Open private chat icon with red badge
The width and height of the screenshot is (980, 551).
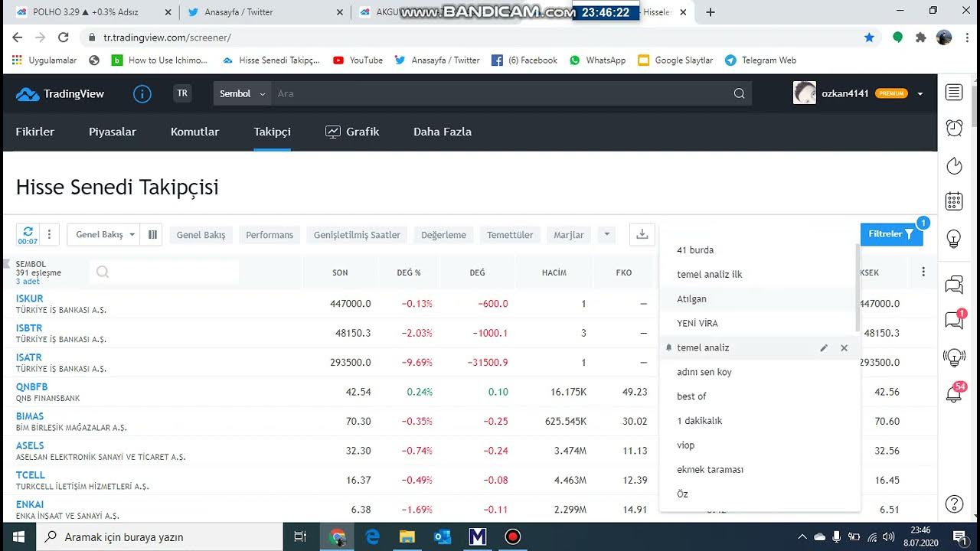point(954,321)
